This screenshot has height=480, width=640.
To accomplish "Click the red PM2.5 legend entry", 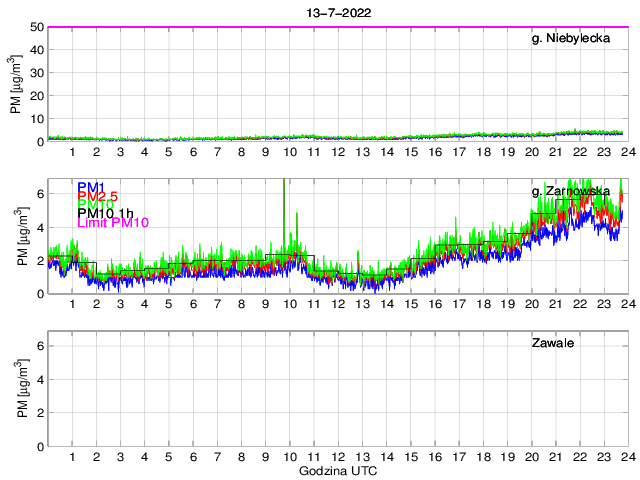I will pyautogui.click(x=97, y=197).
